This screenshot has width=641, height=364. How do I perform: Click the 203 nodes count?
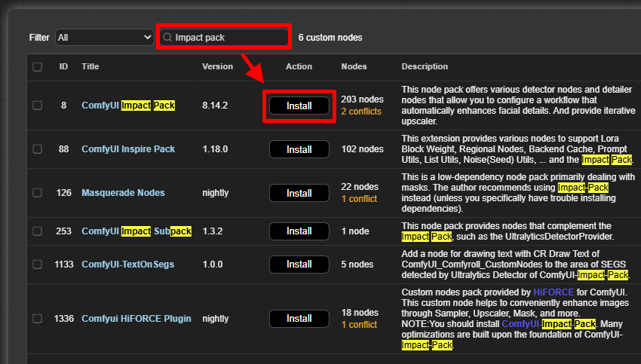[363, 99]
